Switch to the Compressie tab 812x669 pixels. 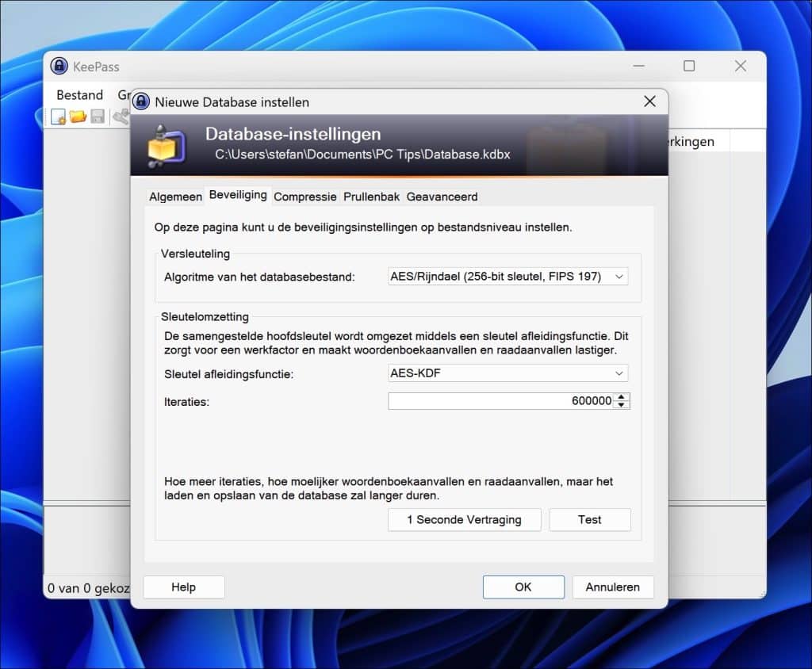[305, 196]
